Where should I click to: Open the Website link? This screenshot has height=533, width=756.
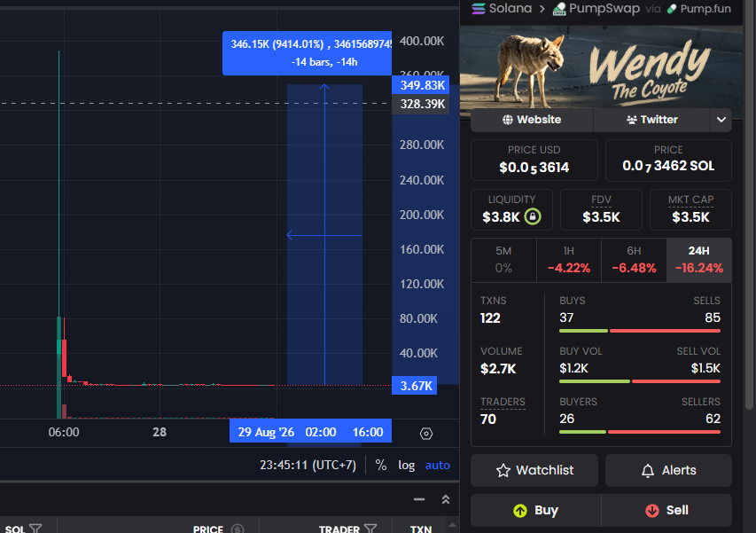[x=532, y=120]
